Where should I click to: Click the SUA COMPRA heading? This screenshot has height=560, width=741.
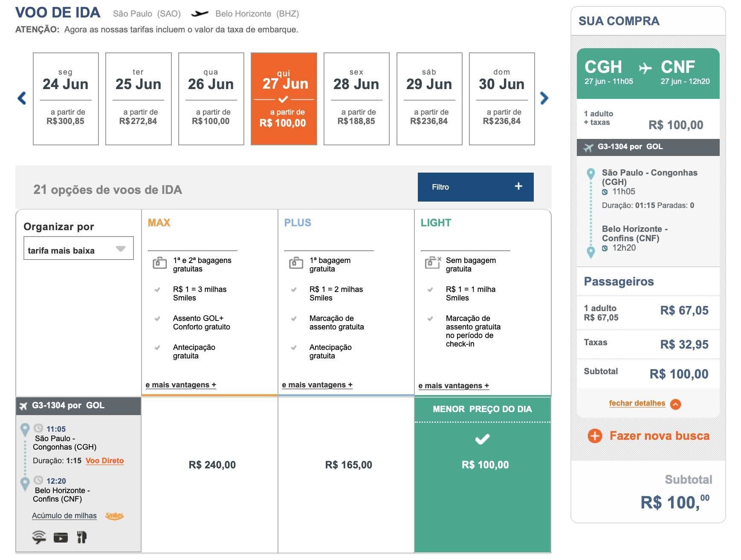pyautogui.click(x=619, y=21)
